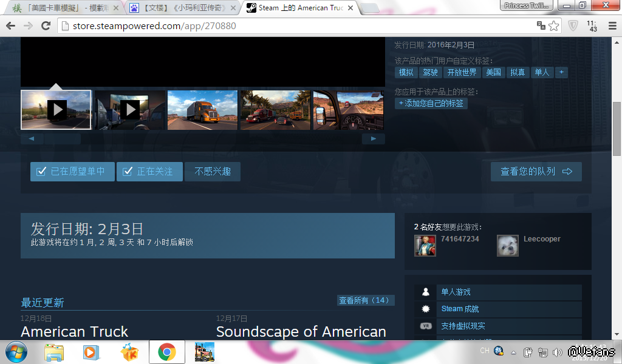The image size is (622, 364).
Task: Open friend 741647234 avatar
Action: point(425,246)
